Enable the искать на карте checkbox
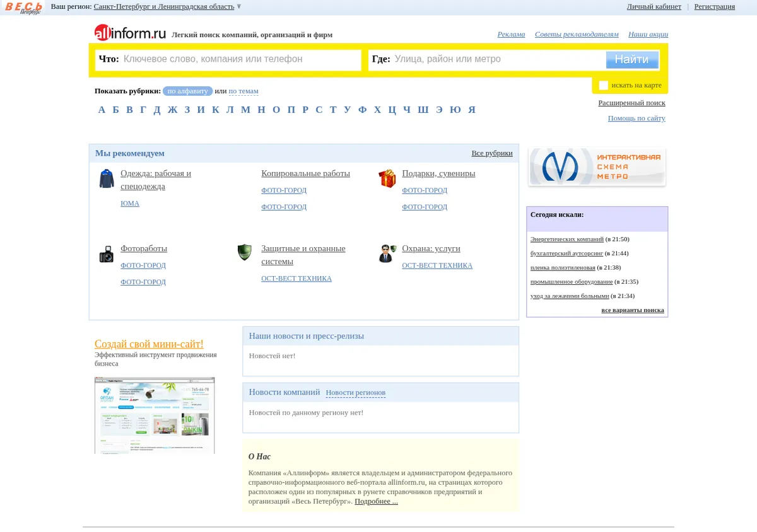757x532 pixels. [603, 85]
